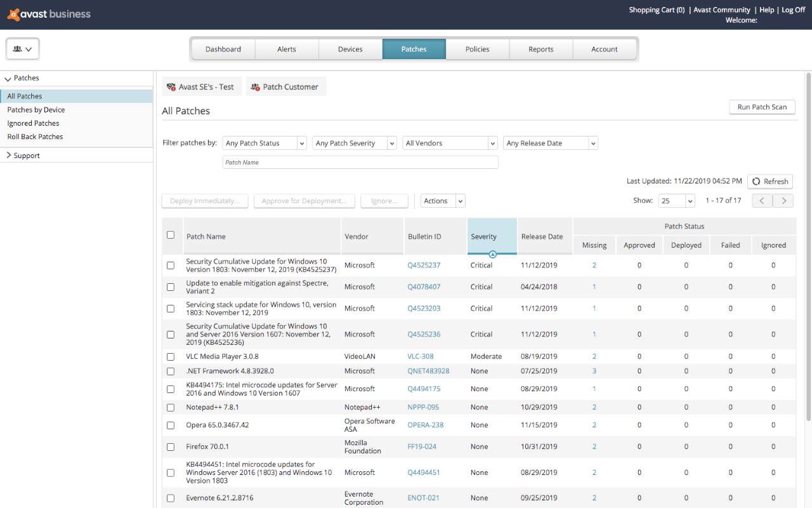The width and height of the screenshot is (812, 508).
Task: Open the Show 25 per page dropdown
Action: pos(677,201)
